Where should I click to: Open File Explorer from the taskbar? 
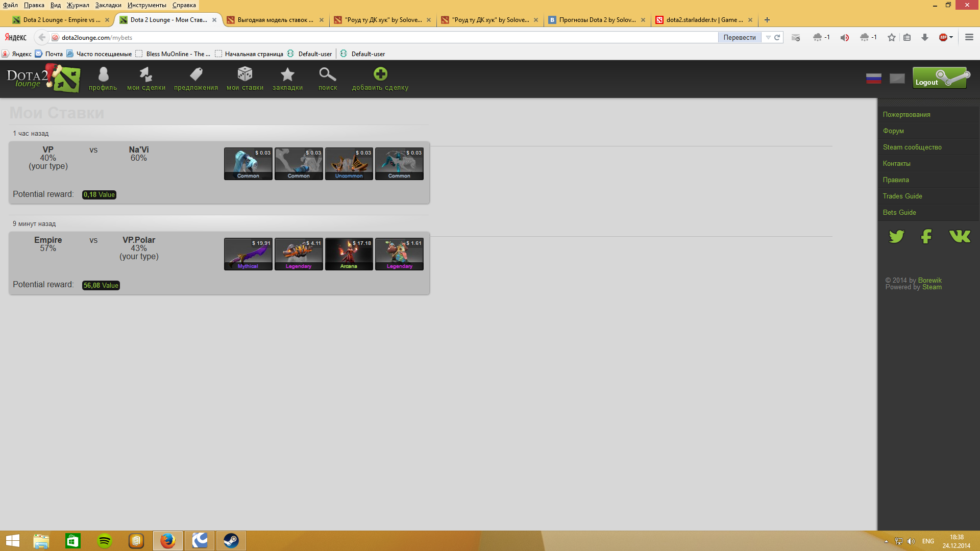[x=41, y=541]
